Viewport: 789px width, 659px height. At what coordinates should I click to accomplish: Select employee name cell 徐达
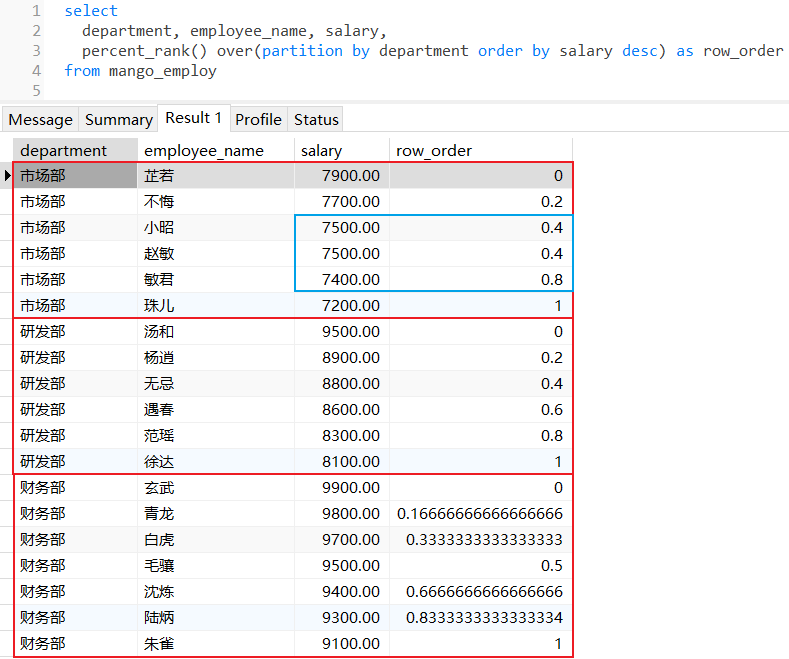(216, 462)
